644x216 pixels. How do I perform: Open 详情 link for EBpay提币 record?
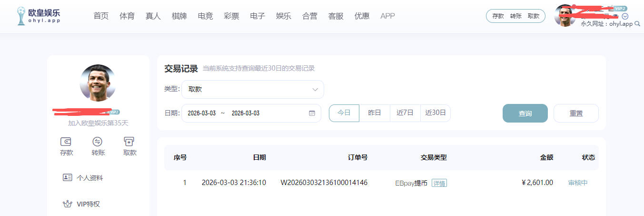click(x=439, y=183)
